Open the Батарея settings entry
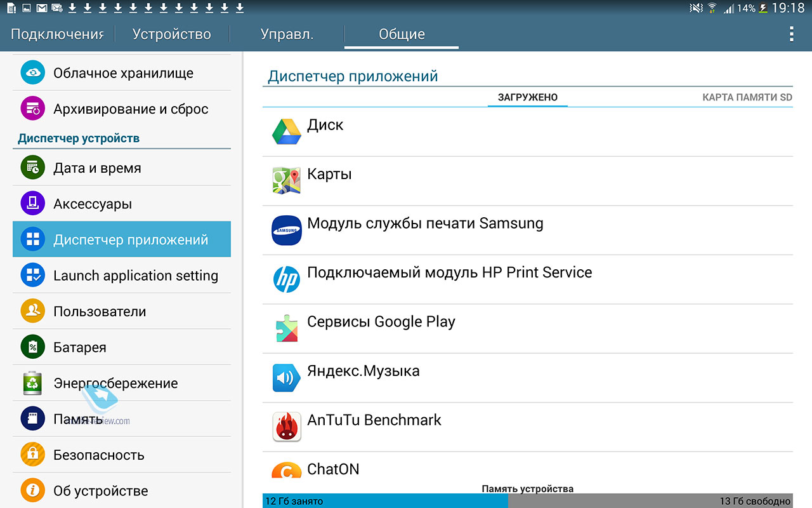 coord(122,347)
